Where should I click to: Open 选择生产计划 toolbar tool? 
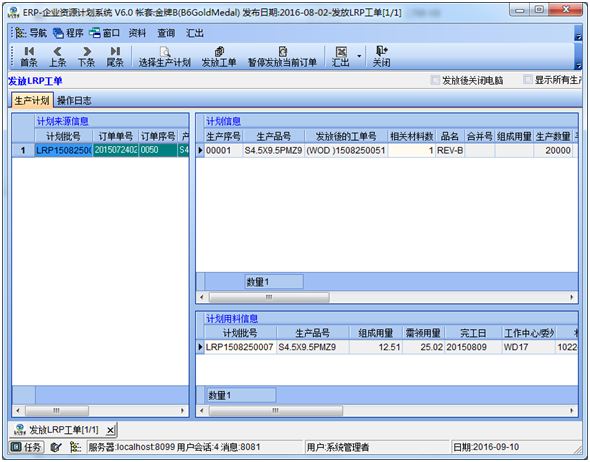tap(165, 56)
